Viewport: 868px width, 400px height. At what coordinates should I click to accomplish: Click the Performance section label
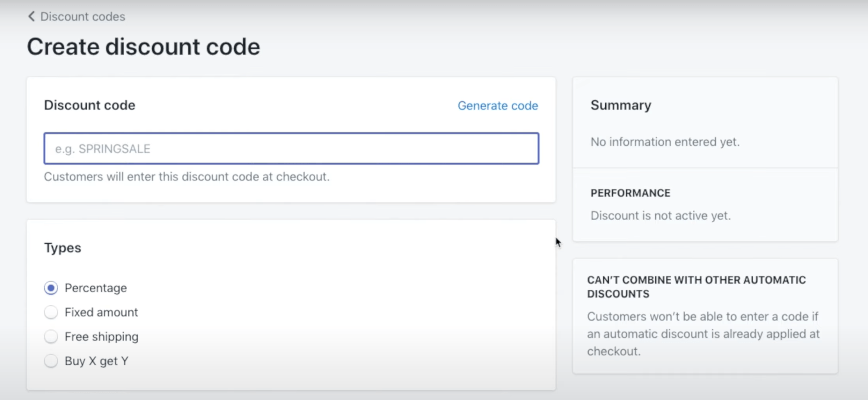coord(630,193)
